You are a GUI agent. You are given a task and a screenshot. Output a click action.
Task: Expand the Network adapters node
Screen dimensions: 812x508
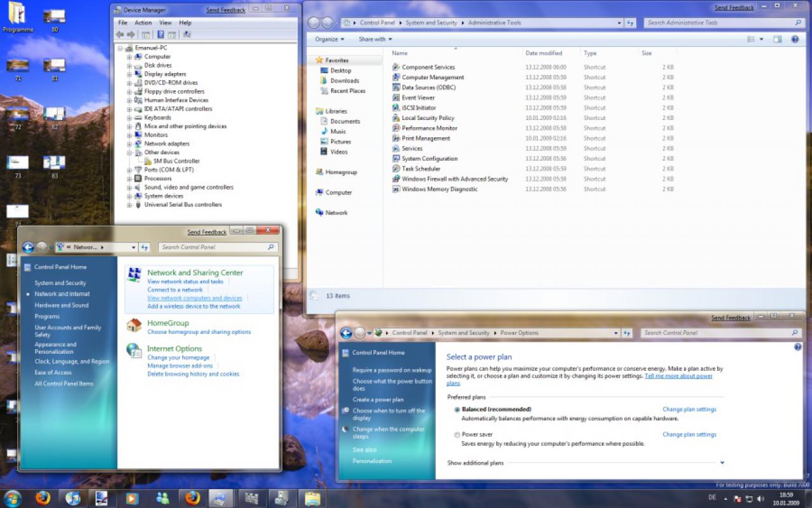(129, 144)
